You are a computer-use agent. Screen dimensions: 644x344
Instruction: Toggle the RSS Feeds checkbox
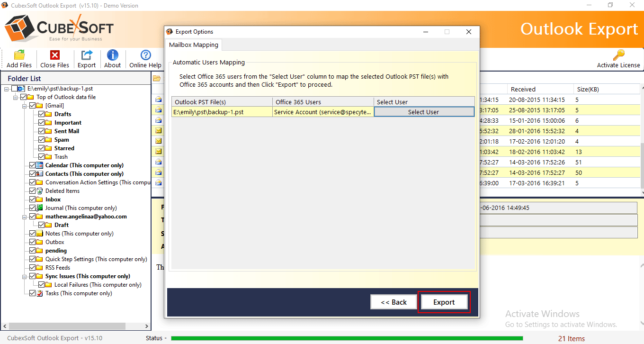(x=32, y=268)
